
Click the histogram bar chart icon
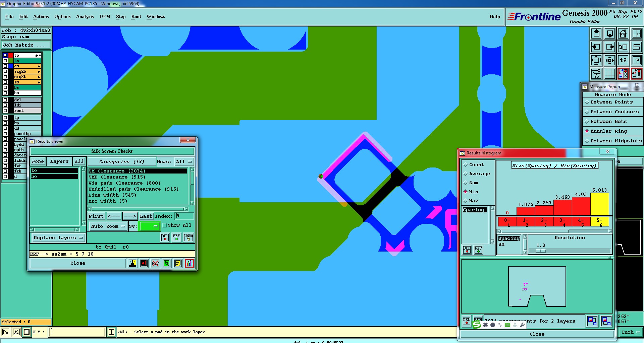point(190,263)
